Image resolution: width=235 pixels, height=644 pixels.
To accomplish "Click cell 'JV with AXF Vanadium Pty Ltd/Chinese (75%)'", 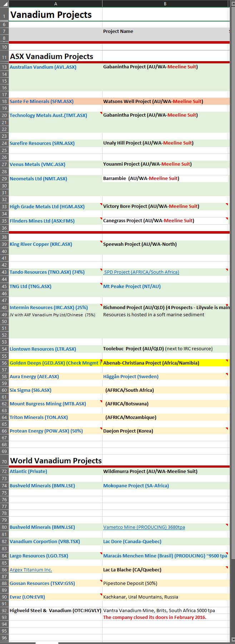I will pyautogui.click(x=55, y=314).
